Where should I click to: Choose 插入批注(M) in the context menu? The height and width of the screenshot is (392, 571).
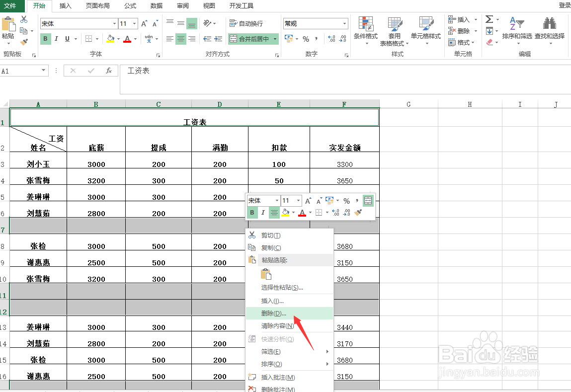point(290,378)
